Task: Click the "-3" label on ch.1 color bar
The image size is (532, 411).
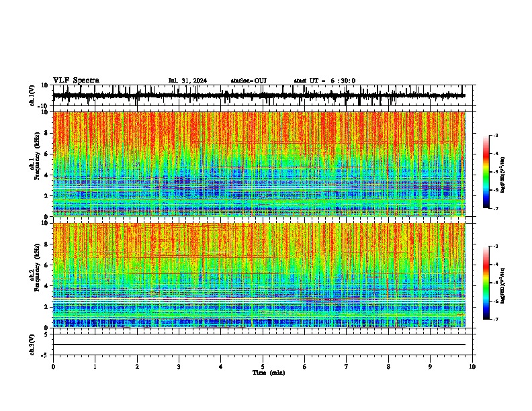Action: (x=495, y=136)
